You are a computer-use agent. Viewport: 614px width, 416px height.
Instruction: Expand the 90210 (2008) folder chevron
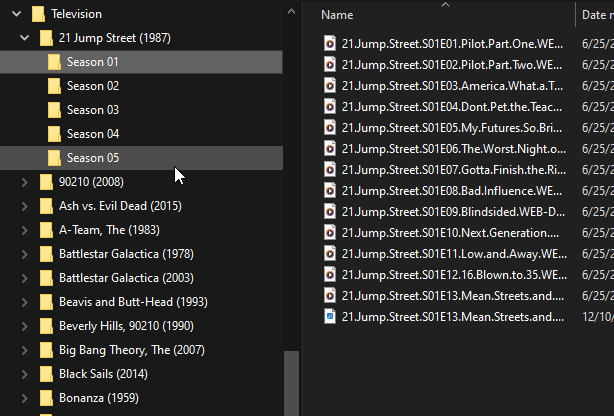coord(24,182)
